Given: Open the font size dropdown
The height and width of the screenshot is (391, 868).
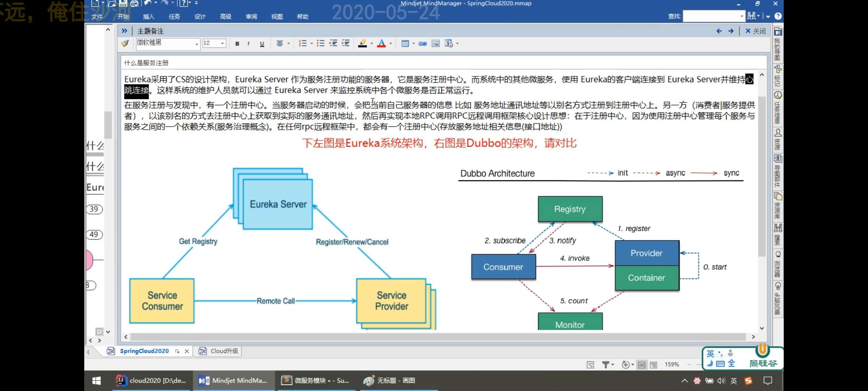Looking at the screenshot, I should pyautogui.click(x=222, y=43).
